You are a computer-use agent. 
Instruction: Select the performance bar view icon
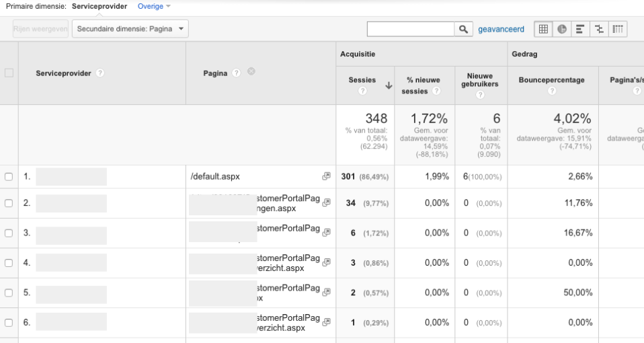tap(580, 29)
